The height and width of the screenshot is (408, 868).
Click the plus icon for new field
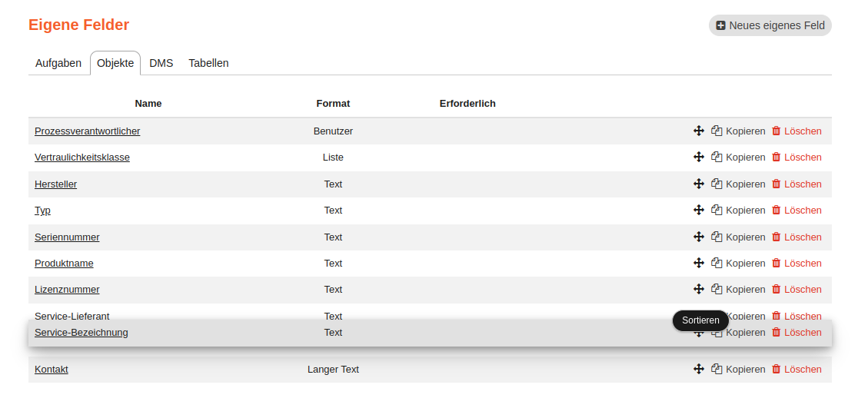point(721,25)
